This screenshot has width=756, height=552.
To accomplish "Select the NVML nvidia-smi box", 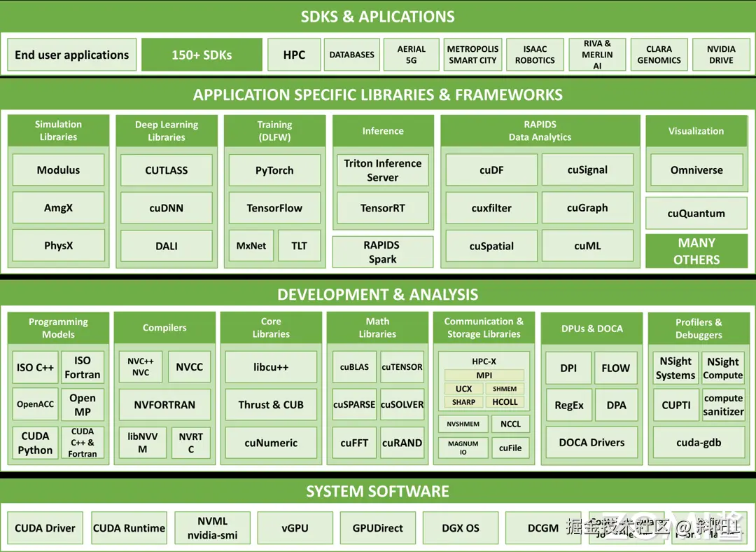I will pos(212,528).
